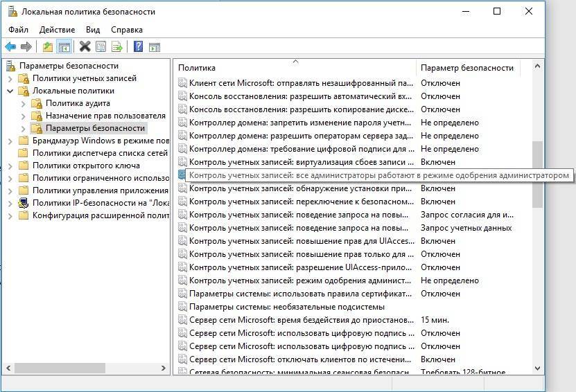Expand the Политики открытого ключа node

point(10,166)
